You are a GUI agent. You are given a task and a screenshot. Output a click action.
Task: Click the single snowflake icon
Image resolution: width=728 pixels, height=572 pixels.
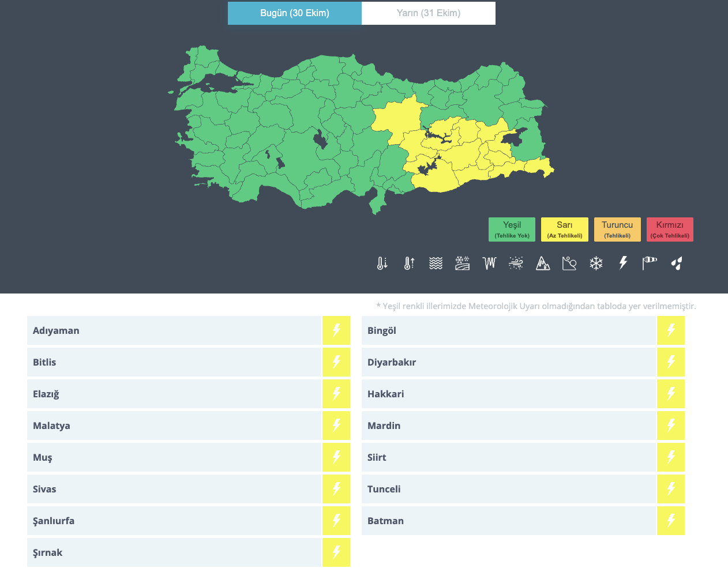[x=596, y=264]
